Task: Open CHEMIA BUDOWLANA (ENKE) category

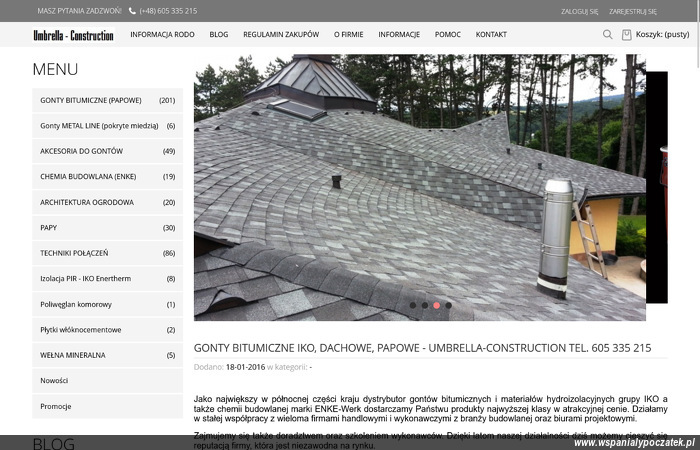Action: tap(108, 177)
